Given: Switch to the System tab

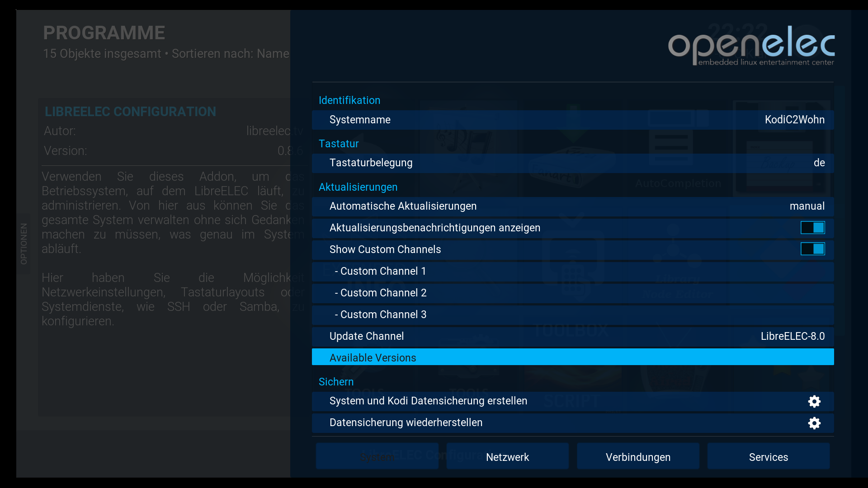Looking at the screenshot, I should coord(377,456).
